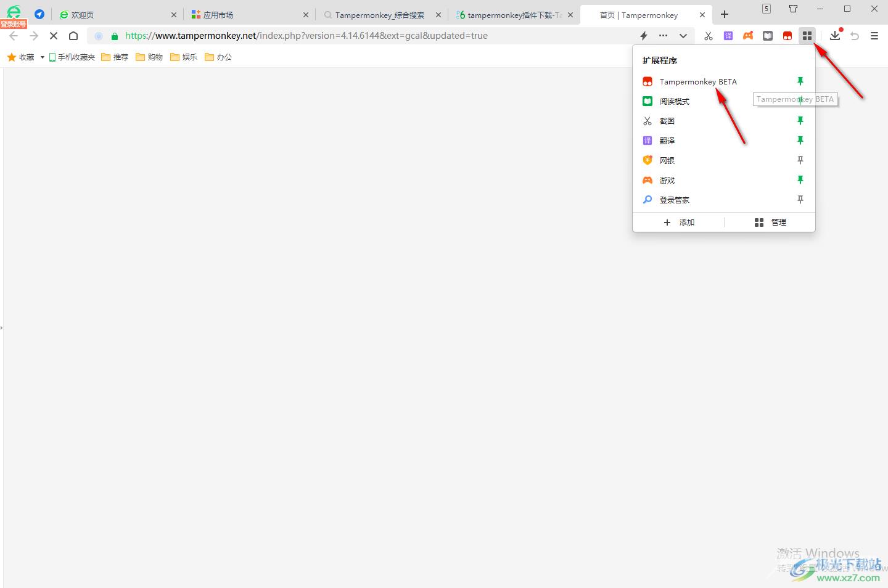Click 管理 to manage extensions
This screenshot has width=888, height=588.
[x=770, y=222]
